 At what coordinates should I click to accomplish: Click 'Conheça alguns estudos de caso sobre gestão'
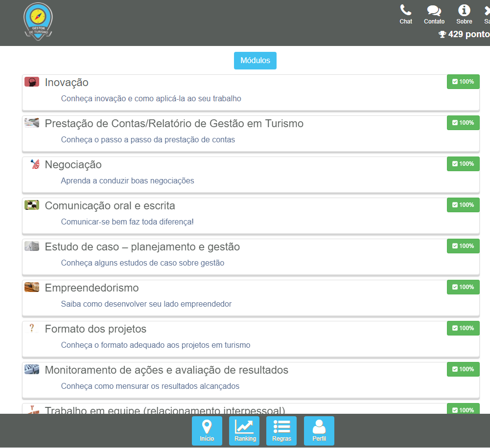[x=142, y=263]
